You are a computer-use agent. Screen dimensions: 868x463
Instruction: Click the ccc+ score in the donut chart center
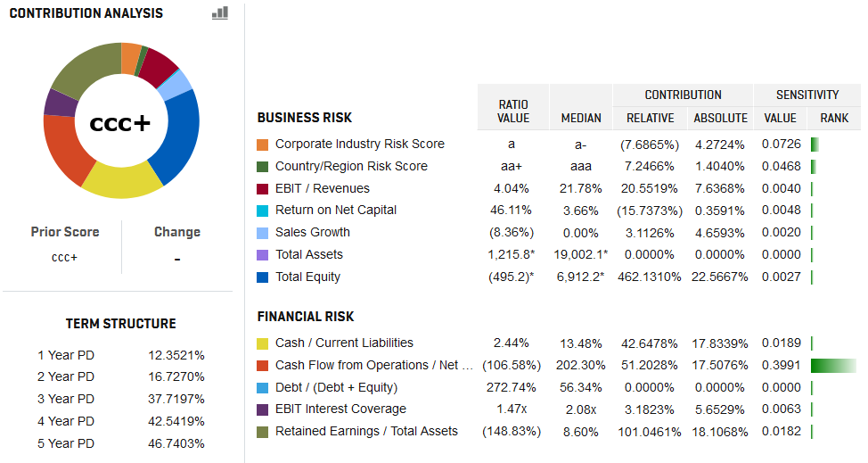click(120, 124)
